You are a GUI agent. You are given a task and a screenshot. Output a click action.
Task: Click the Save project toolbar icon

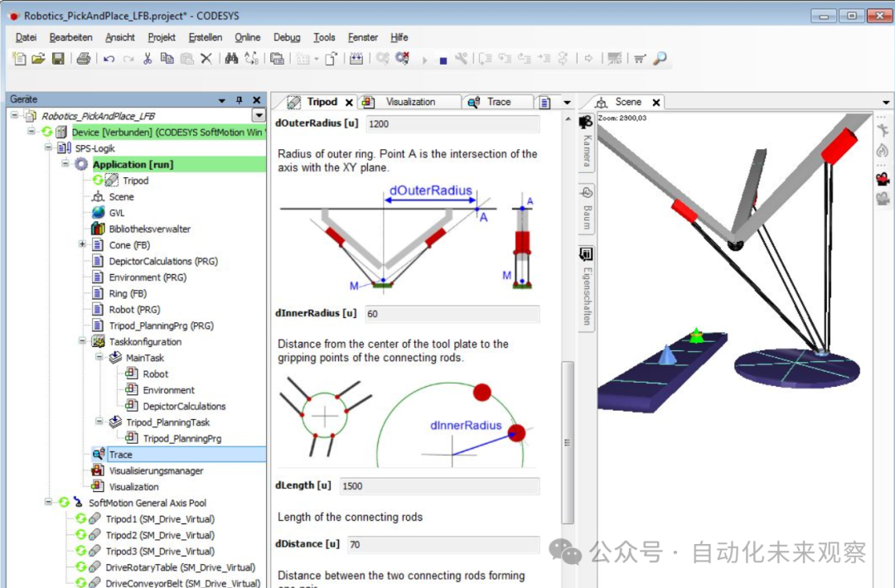58,59
